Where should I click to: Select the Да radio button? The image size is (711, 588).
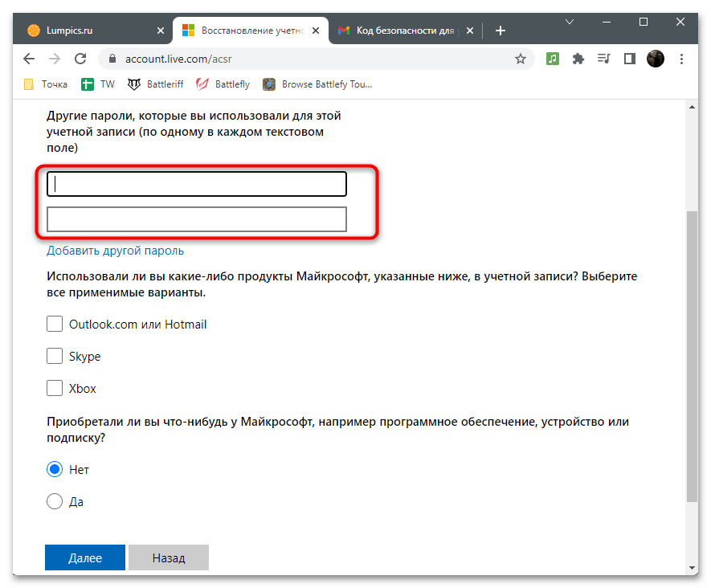55,501
